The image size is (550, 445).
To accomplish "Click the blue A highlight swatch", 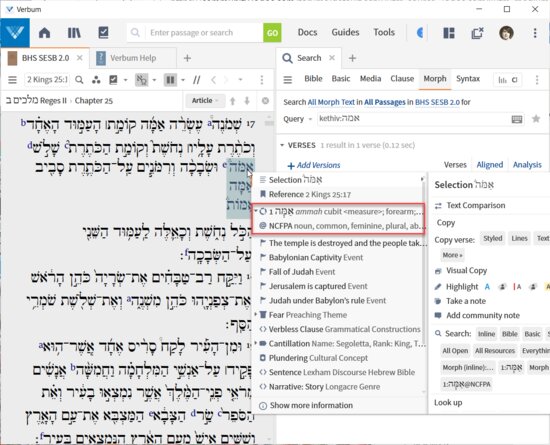I will pos(487,287).
